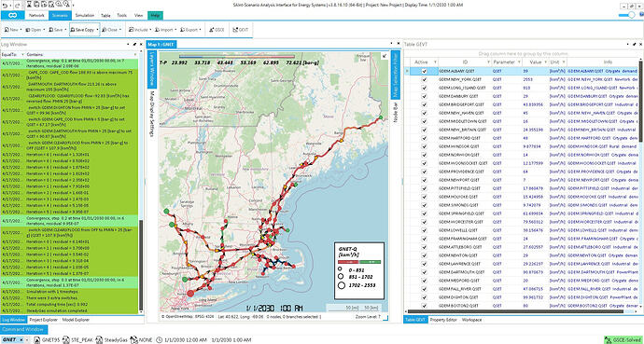This screenshot has height=344, width=644.
Task: Click the Import button
Action: [164, 30]
